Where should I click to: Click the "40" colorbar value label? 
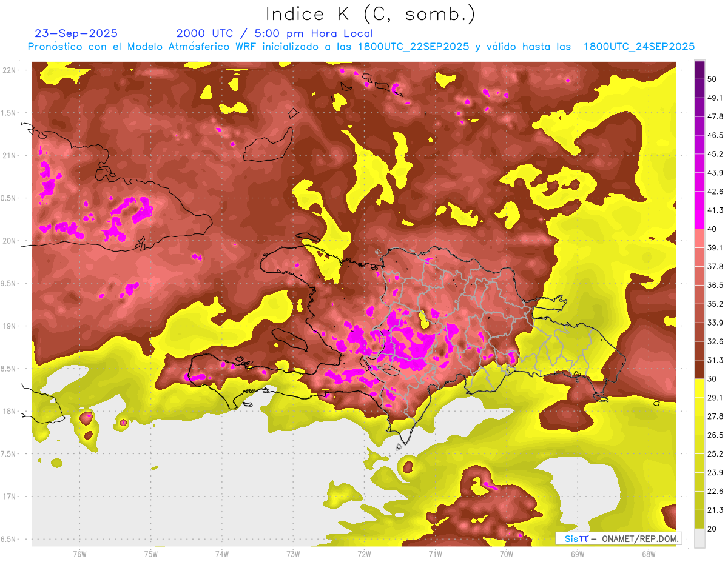pos(713,229)
